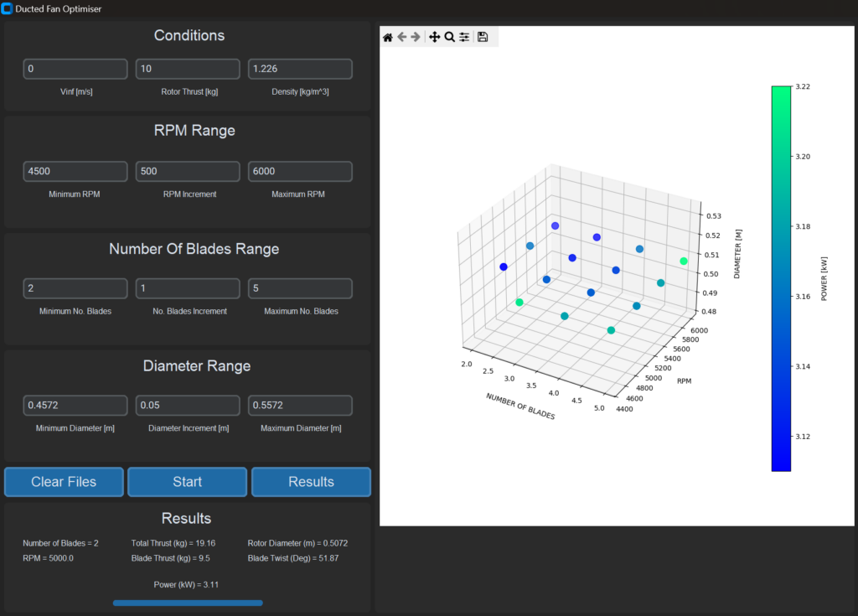Click the Ducted Fan Optimiser window icon
The height and width of the screenshot is (616, 858).
click(x=7, y=8)
